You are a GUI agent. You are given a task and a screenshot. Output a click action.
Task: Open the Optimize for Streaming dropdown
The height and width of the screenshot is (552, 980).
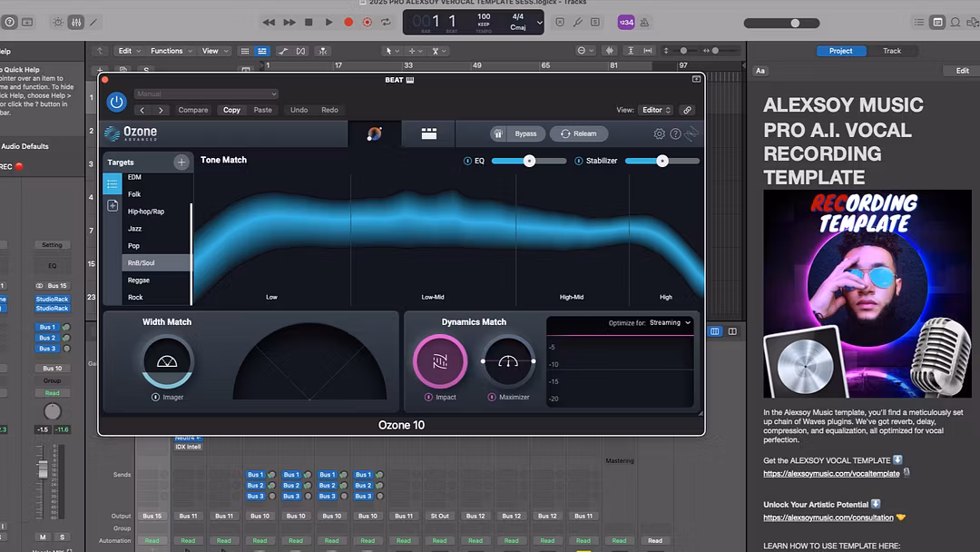point(670,322)
